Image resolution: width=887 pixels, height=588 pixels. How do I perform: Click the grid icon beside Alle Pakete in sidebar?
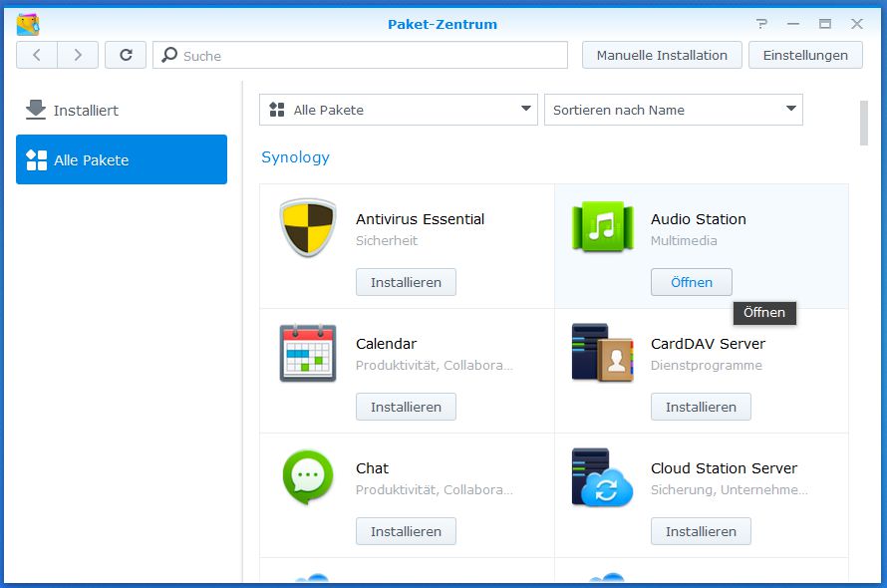(x=37, y=160)
